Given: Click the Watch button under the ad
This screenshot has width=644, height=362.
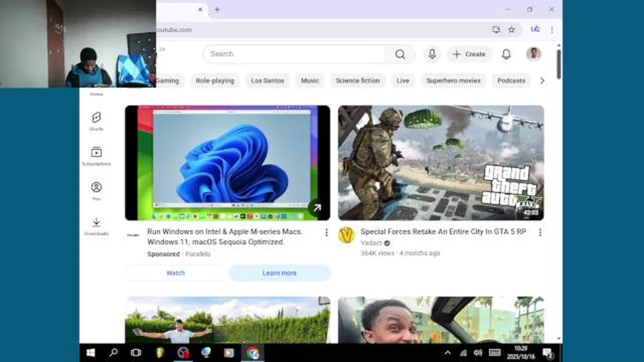Looking at the screenshot, I should pos(176,273).
